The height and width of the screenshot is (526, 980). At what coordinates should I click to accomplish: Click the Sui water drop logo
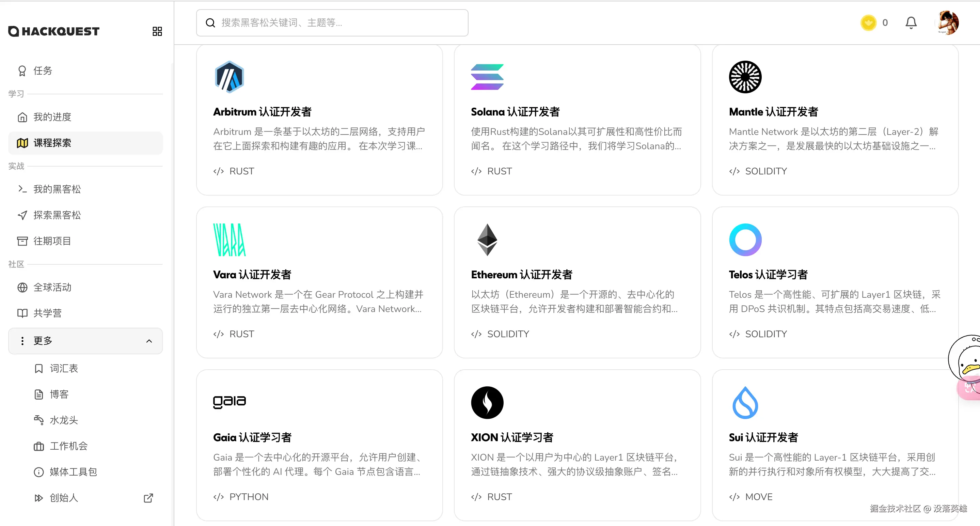[745, 403]
